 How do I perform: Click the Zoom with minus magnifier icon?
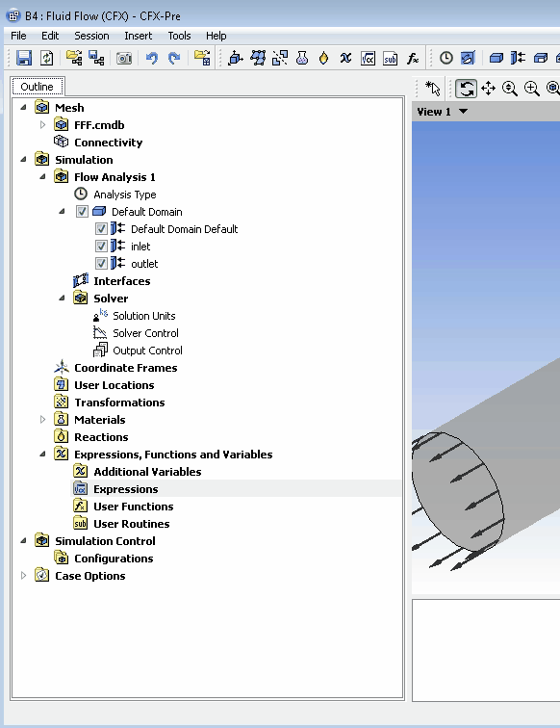(510, 89)
